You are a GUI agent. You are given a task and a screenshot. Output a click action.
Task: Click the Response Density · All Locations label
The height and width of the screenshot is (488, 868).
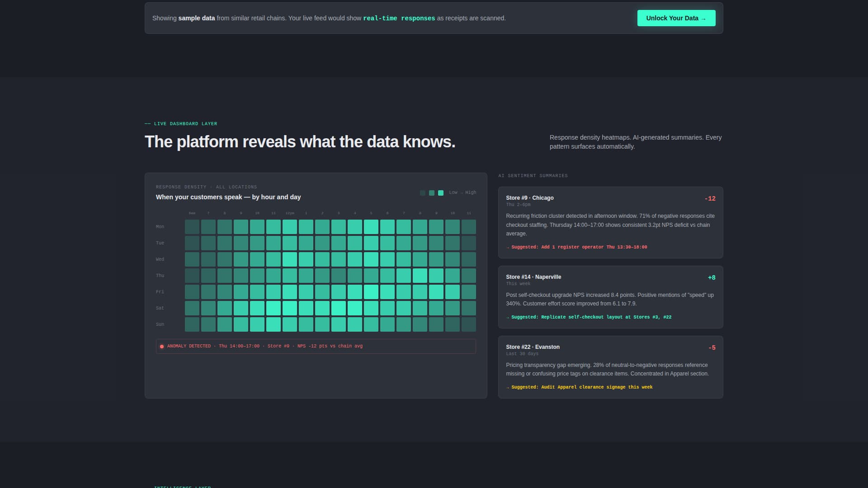click(206, 187)
